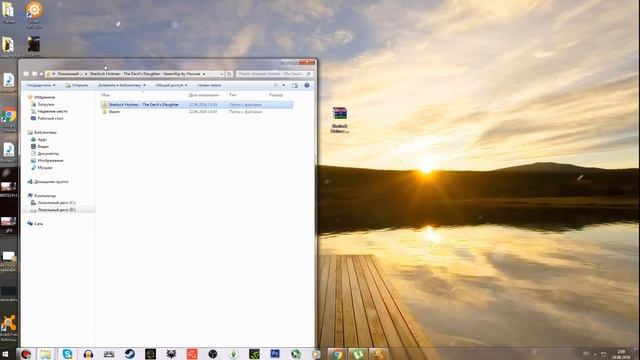This screenshot has height=360, width=640.
Task: Toggle the preview pane button
Action: [x=295, y=85]
